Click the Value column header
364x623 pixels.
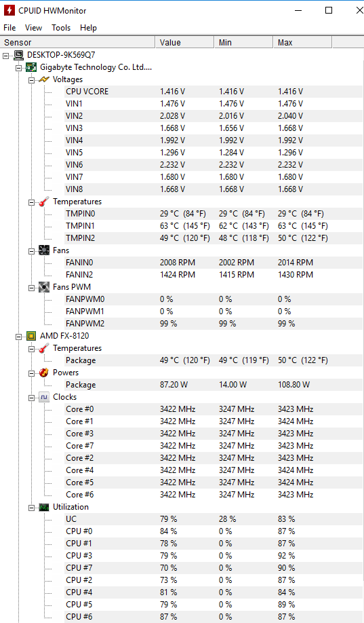(184, 43)
